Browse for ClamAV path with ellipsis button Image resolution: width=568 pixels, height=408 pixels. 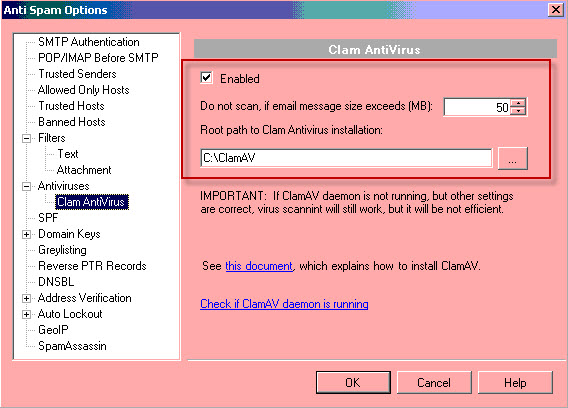click(513, 158)
